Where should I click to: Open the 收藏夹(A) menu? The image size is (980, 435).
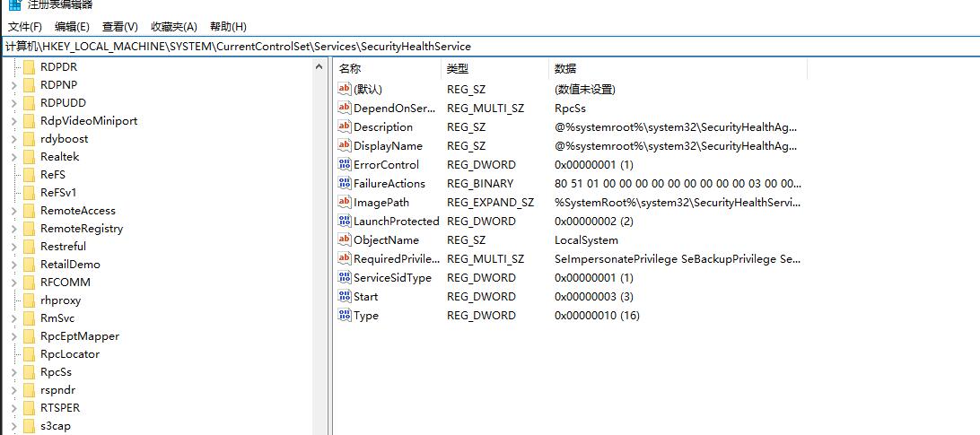tap(174, 26)
